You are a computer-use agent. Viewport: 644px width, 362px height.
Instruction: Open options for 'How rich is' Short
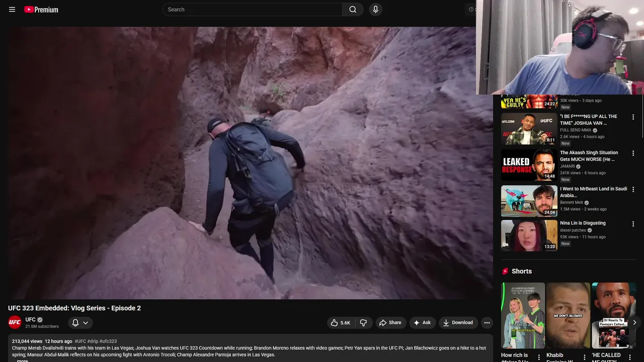click(539, 357)
